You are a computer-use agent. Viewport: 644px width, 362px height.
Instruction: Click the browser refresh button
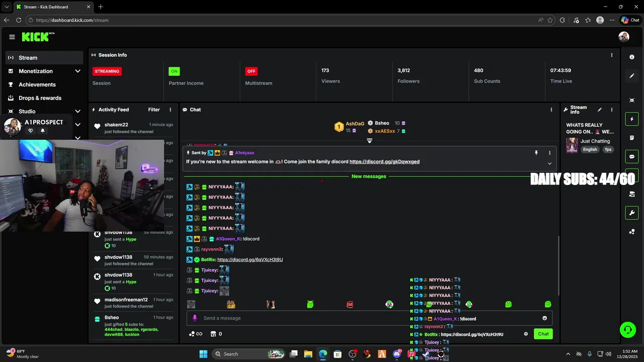pos(19,20)
